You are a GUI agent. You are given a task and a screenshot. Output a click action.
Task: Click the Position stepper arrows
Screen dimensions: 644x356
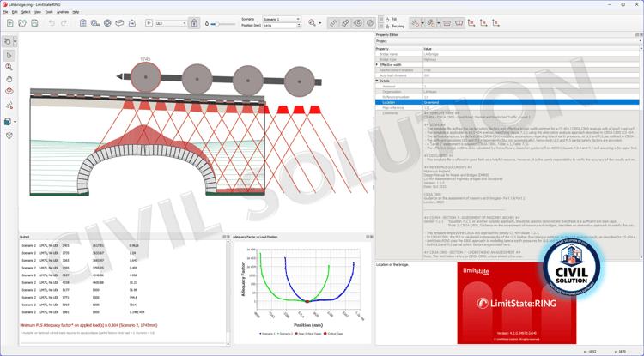(x=299, y=26)
